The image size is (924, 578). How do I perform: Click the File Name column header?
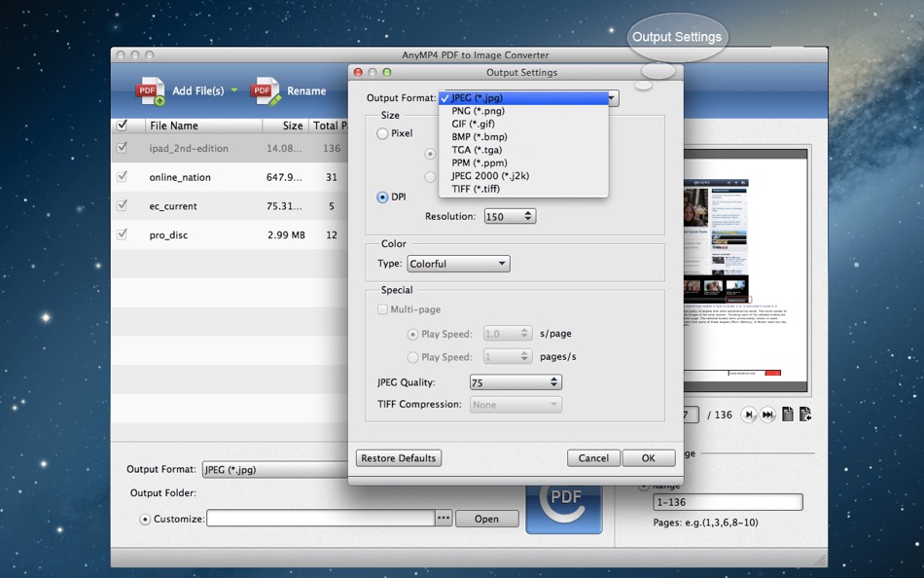[x=202, y=125]
